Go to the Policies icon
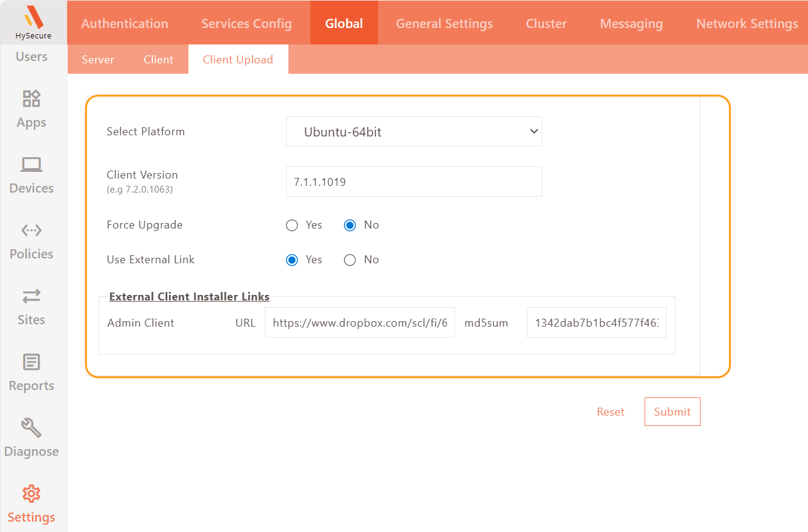The height and width of the screenshot is (532, 808). (x=31, y=230)
